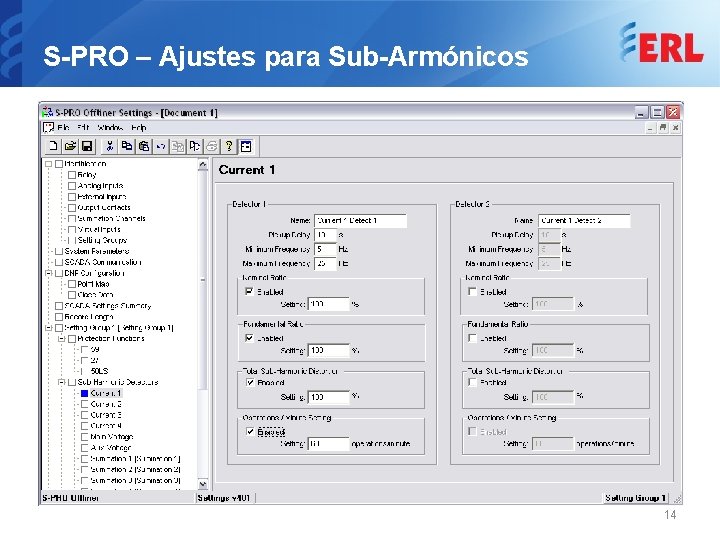Screen dimensions: 720x540
Task: Click the Open file toolbar icon
Action: coord(70,146)
